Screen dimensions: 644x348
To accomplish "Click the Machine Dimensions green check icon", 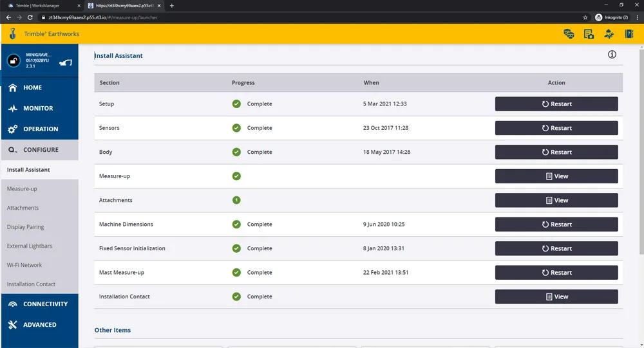I will (x=236, y=224).
